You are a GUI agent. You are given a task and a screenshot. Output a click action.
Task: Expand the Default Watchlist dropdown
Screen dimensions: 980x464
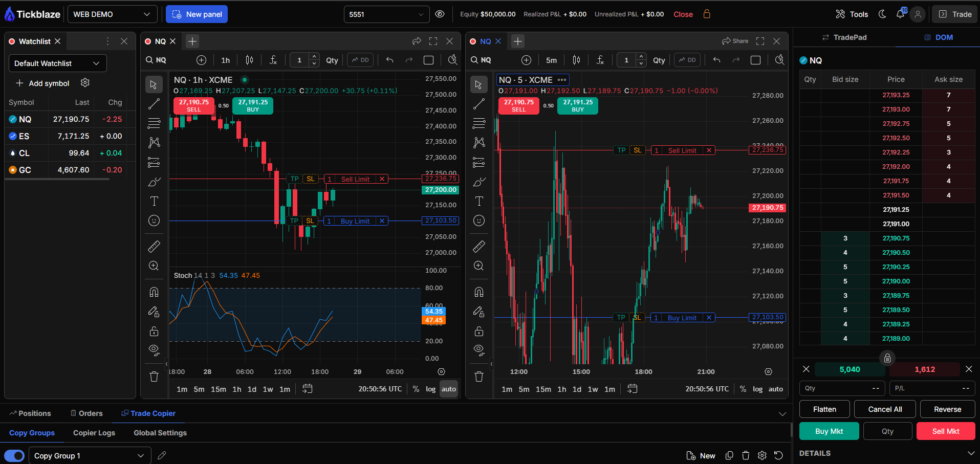(57, 63)
